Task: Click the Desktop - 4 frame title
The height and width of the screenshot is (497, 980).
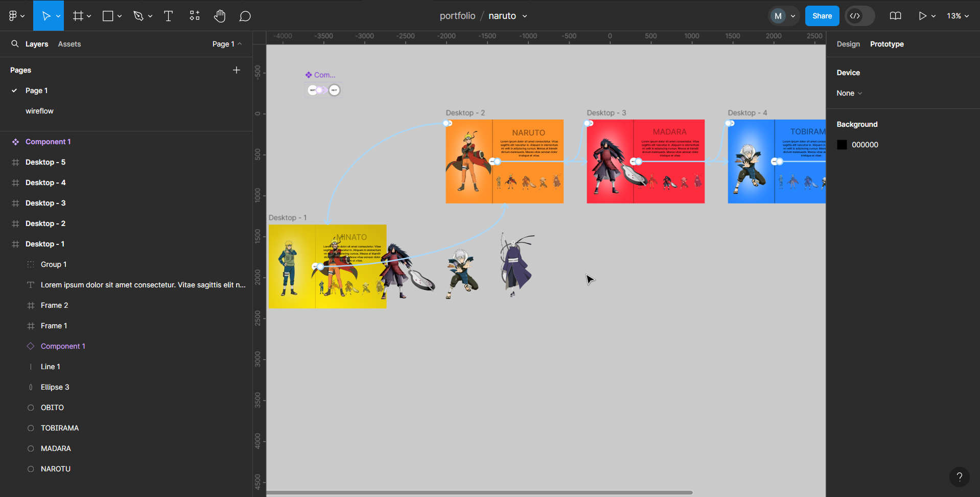Action: pos(748,112)
